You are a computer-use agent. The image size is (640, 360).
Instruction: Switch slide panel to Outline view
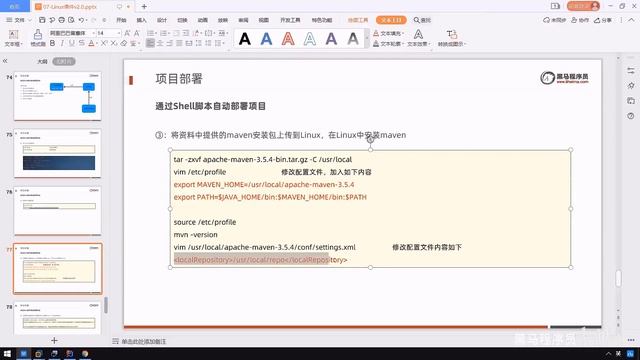tap(42, 61)
